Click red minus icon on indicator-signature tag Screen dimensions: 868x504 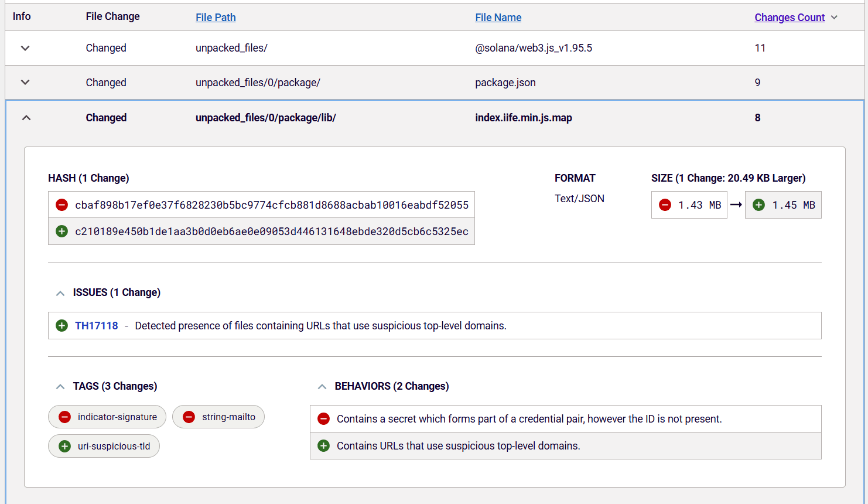coord(65,417)
